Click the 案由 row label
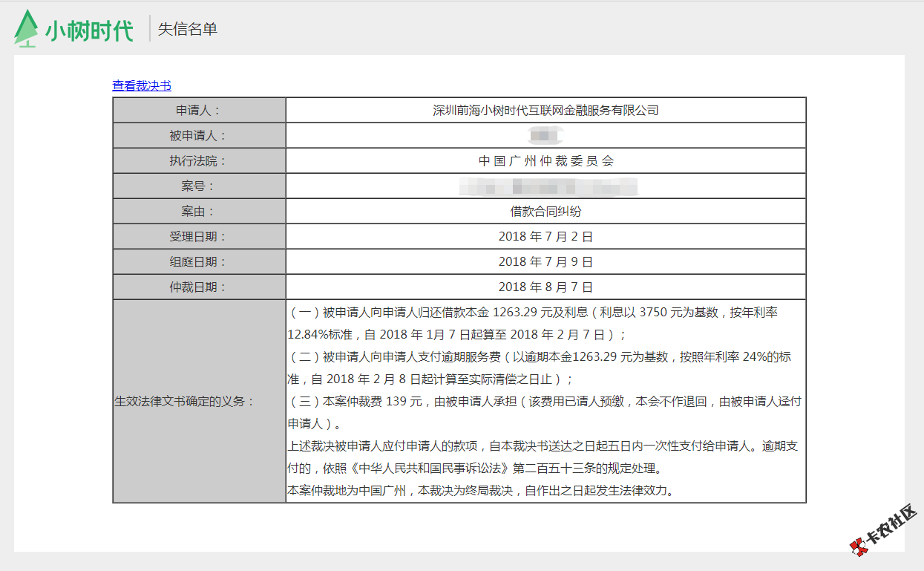Viewport: 924px width, 571px height. pyautogui.click(x=199, y=212)
